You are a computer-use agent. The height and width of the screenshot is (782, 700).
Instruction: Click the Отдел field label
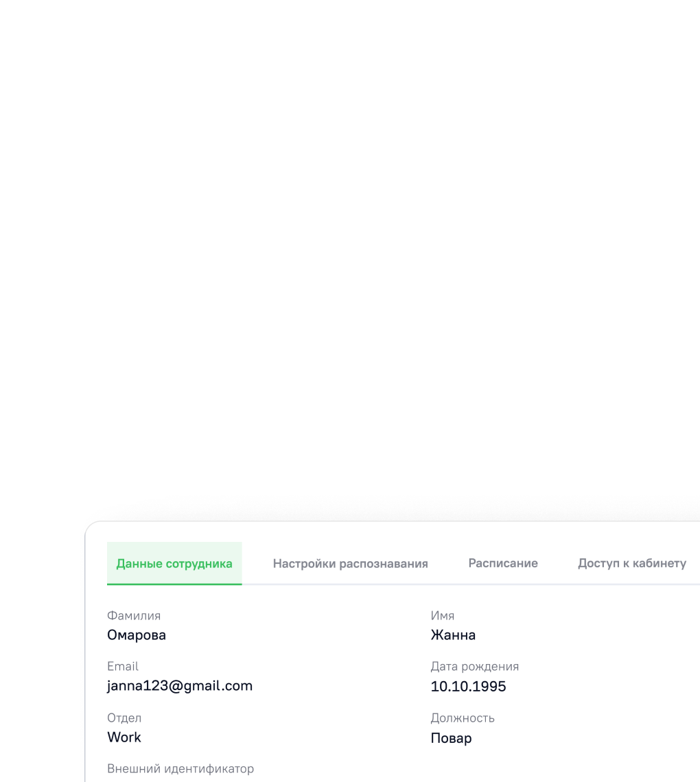(124, 718)
